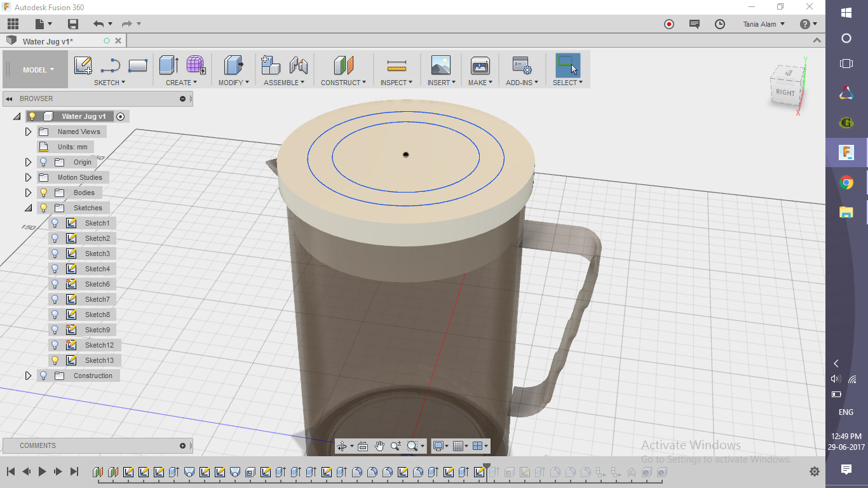Expand the Origin folder
Viewport: 868px width, 488px height.
[28, 162]
